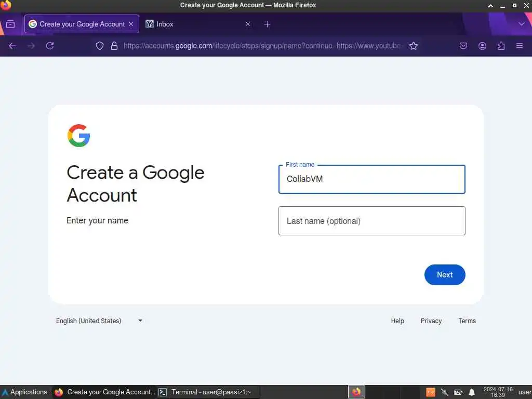Open the Terms link
Screen dimensions: 532x399
(467, 321)
